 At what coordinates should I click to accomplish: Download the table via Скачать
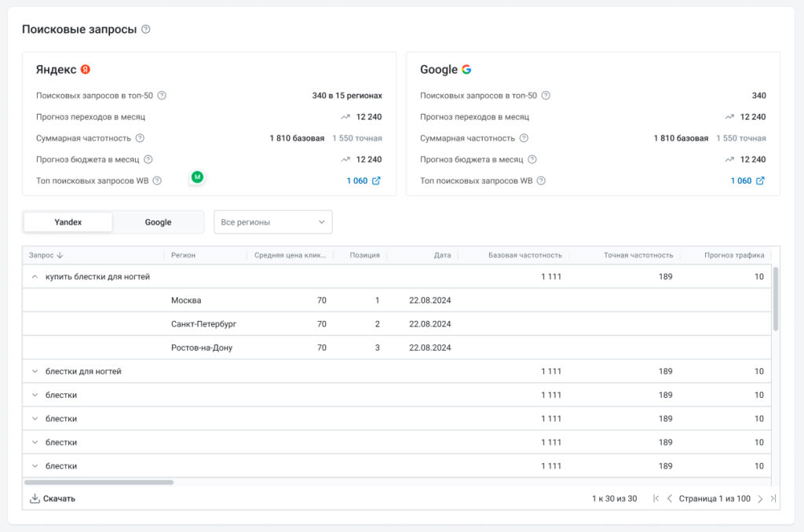point(53,498)
